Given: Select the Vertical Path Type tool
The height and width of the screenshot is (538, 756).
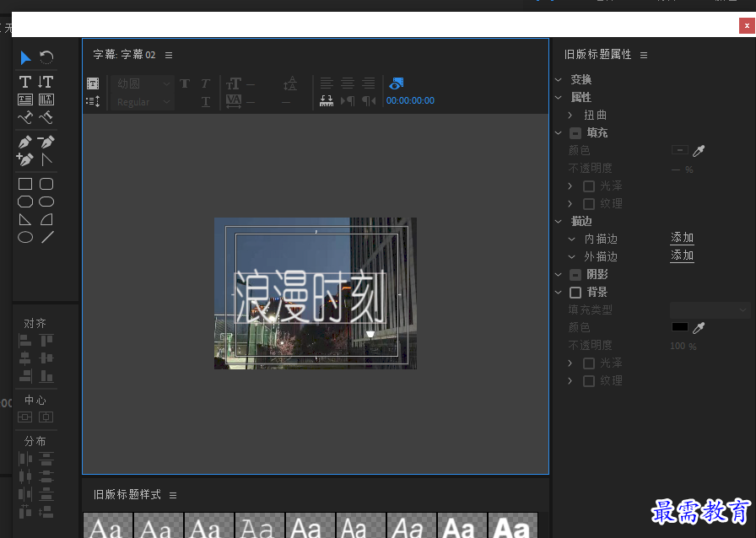Looking at the screenshot, I should click(x=46, y=117).
